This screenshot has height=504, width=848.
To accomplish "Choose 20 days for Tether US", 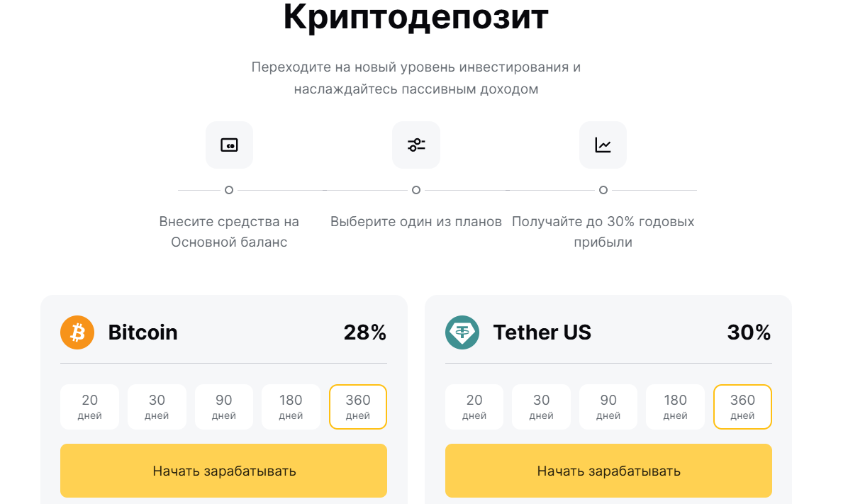I will [x=474, y=407].
